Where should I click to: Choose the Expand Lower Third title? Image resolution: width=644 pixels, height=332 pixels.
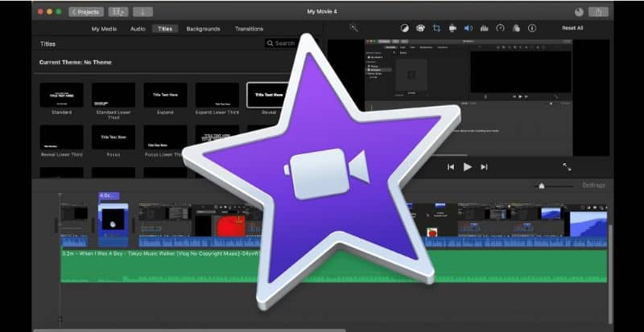pyautogui.click(x=217, y=95)
